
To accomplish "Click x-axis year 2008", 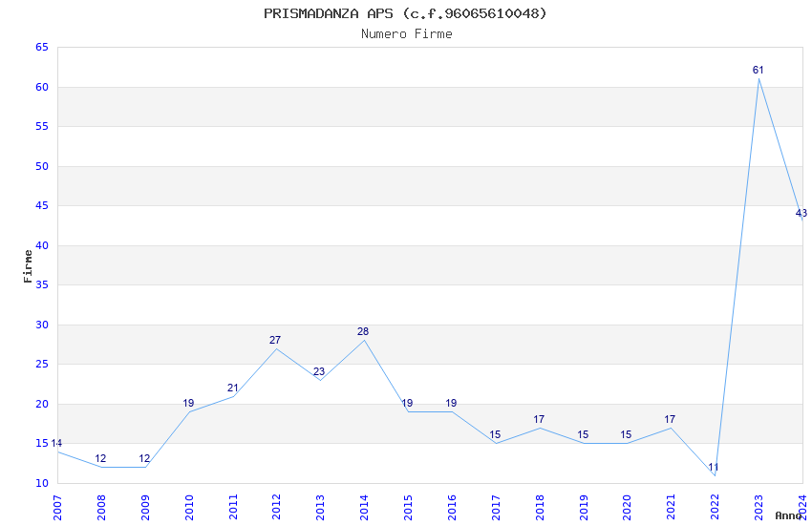I will 101,507.
